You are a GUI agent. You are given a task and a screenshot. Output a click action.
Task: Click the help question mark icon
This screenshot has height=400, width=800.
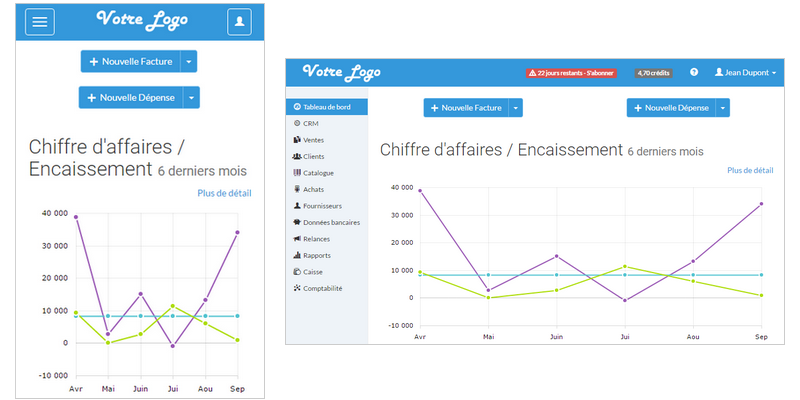pos(694,73)
